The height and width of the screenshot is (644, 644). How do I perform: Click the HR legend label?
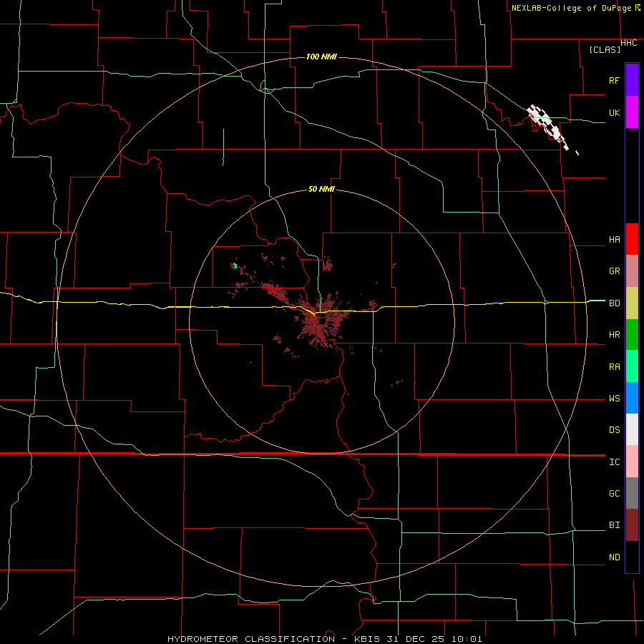[614, 335]
